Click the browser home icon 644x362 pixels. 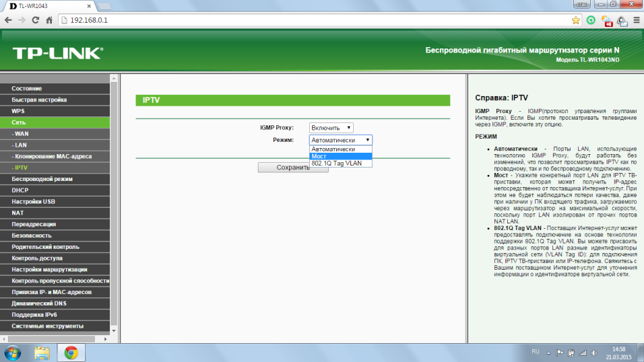tap(49, 20)
